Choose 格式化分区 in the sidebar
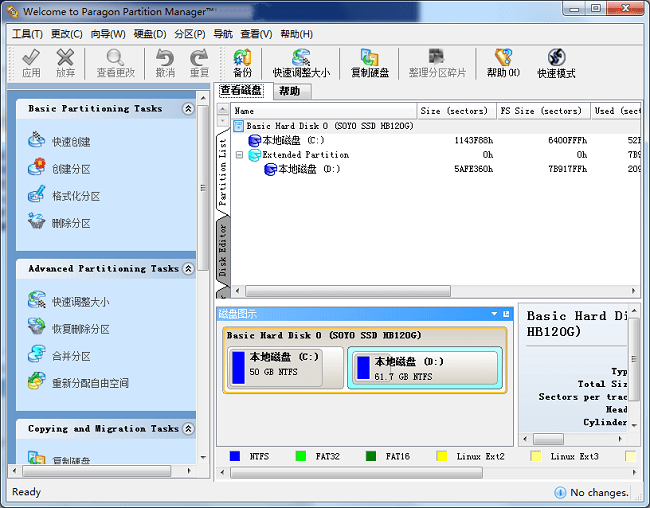 76,196
